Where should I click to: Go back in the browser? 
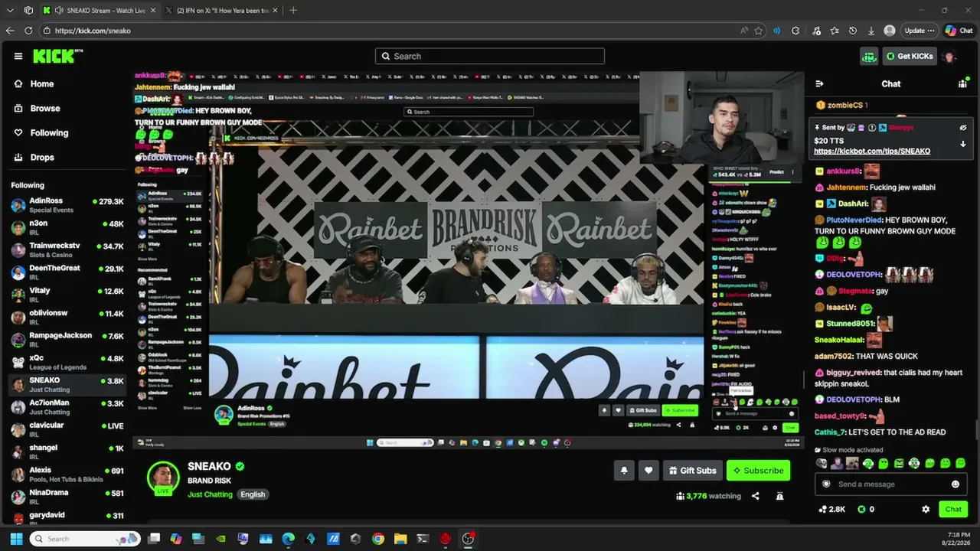(10, 31)
